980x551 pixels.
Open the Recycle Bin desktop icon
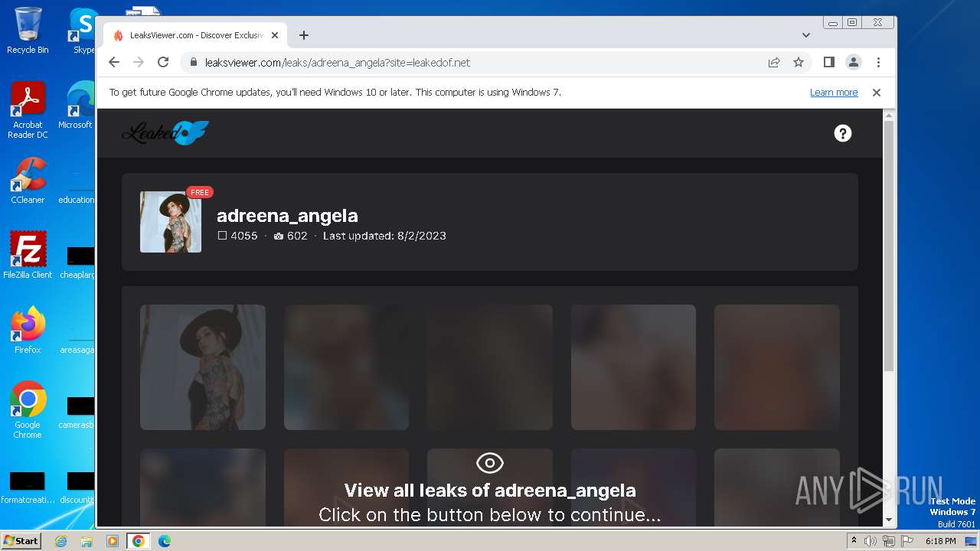tap(28, 31)
